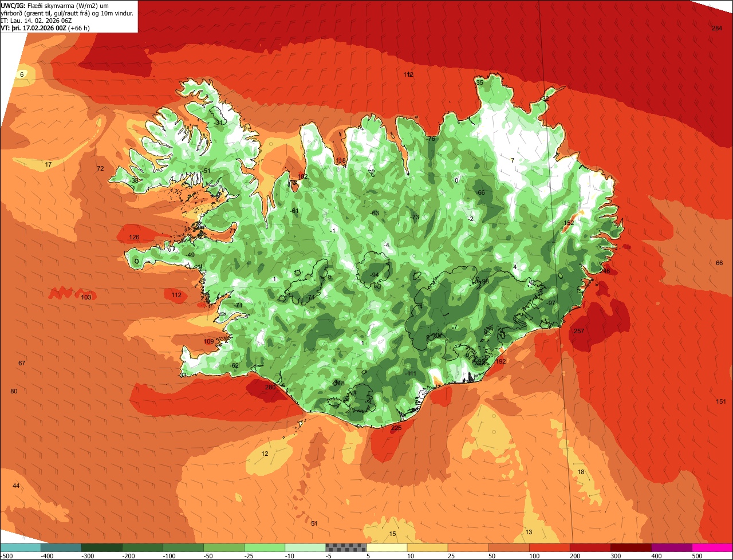This screenshot has width=733, height=560.
Task: Select the checkered -5 to 5 legend swatch
Action: click(346, 547)
